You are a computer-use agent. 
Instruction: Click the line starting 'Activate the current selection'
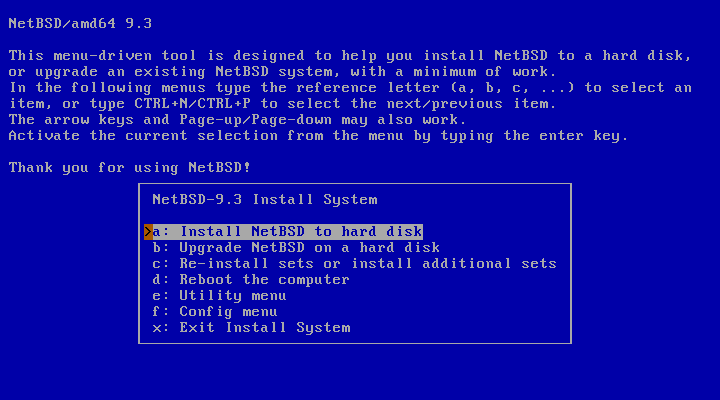coord(318,136)
